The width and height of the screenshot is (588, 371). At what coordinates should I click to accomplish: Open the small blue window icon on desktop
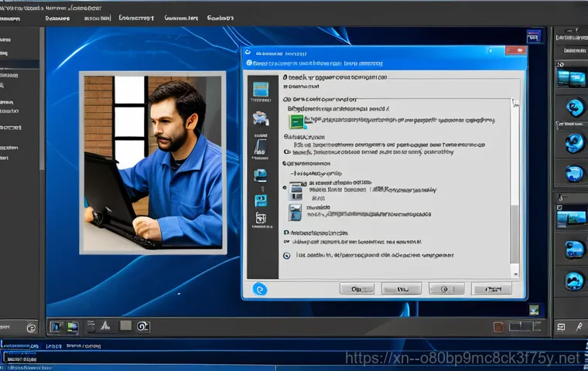point(533,37)
